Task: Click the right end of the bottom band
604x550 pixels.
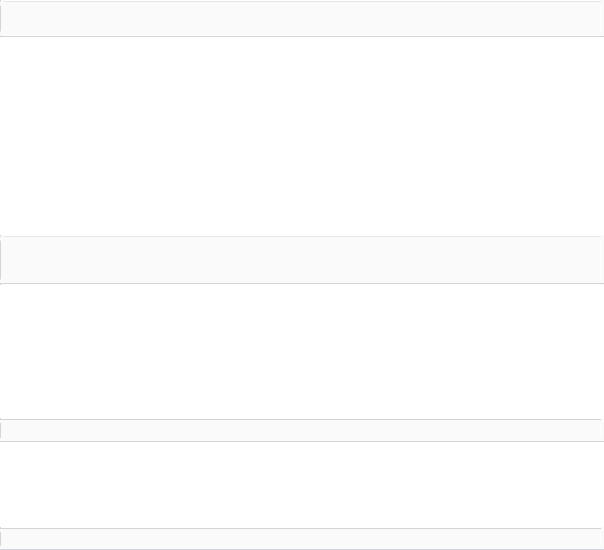Action: [x=602, y=539]
